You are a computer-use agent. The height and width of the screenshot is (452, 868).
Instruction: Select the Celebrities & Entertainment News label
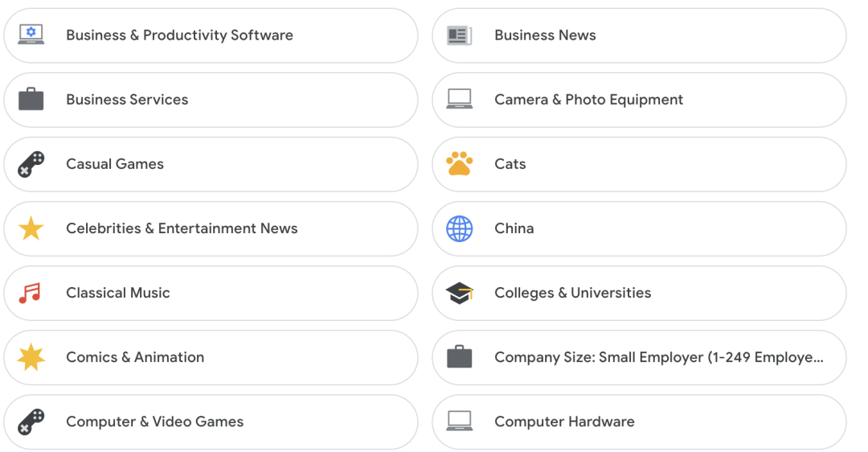point(182,228)
